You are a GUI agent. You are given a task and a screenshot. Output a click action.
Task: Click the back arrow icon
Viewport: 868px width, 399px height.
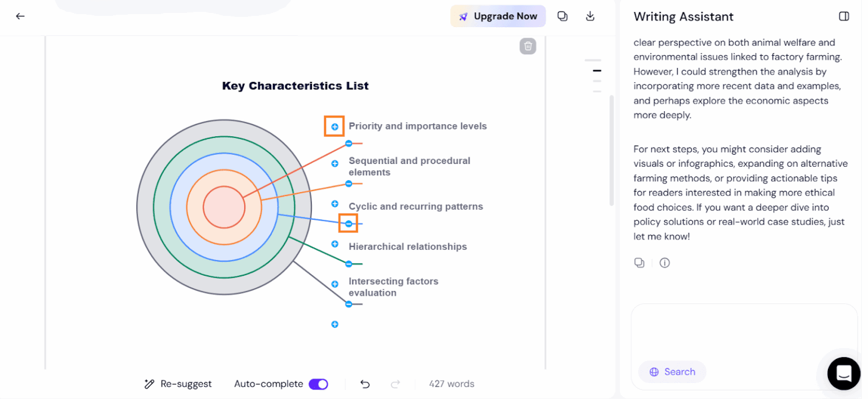point(20,16)
